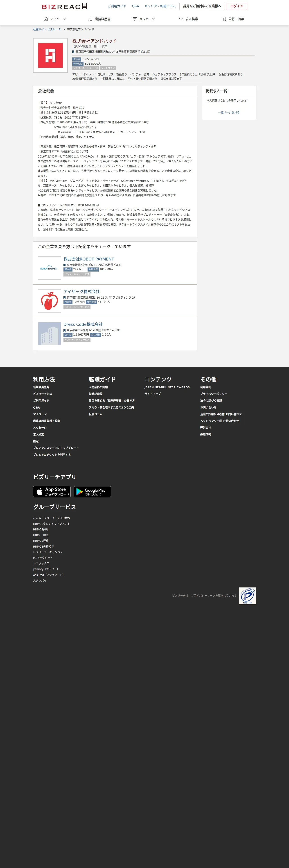The image size is (289, 868).
Task: Click the Privacy Mark badge icon
Action: coord(247,596)
